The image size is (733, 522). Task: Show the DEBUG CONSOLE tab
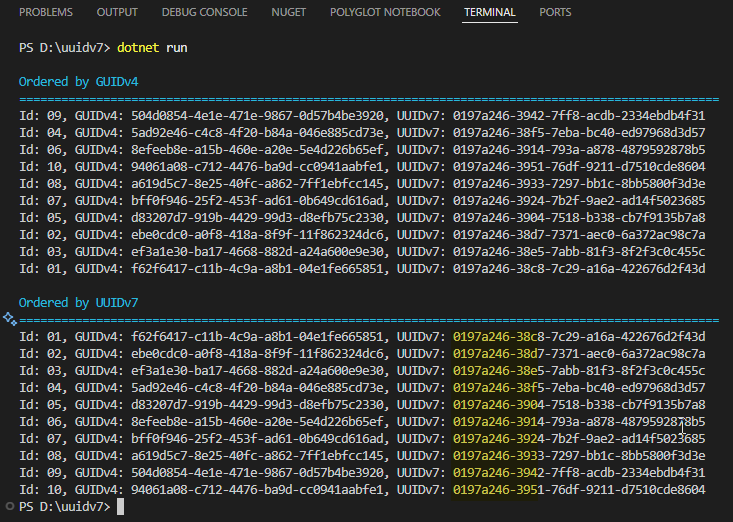pos(205,13)
